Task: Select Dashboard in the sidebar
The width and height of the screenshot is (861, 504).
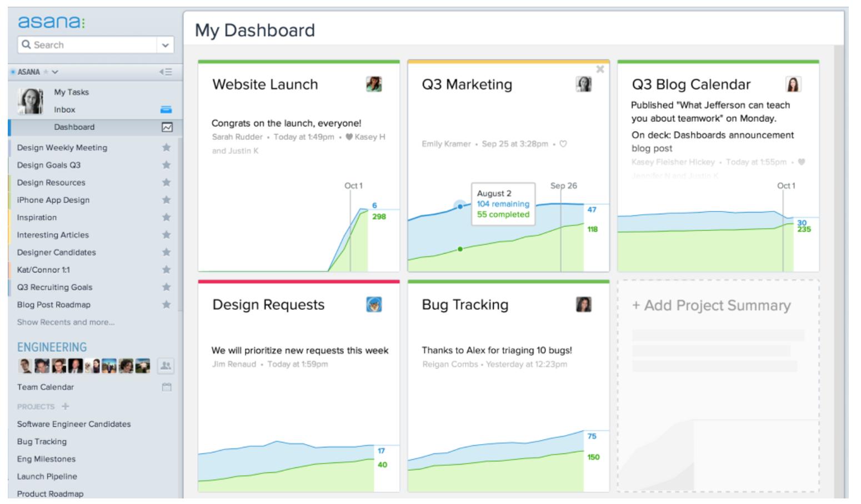Action: [74, 127]
